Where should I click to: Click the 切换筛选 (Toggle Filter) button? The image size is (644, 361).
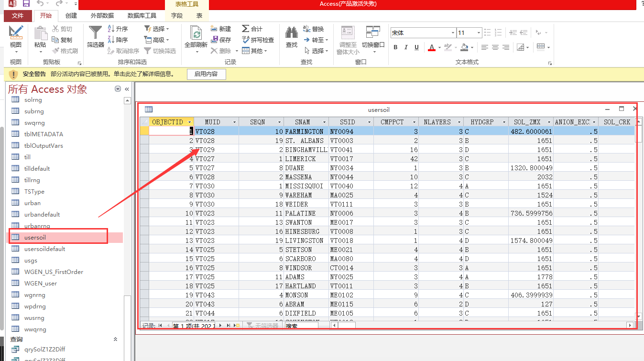click(x=160, y=51)
